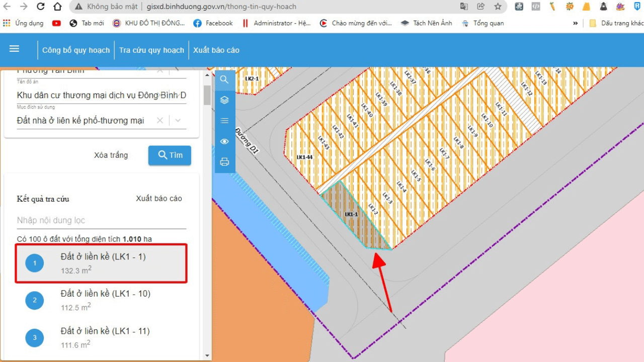Select result Đất ở liền kề (LK1 - 1)
The width and height of the screenshot is (644, 362).
101,263
